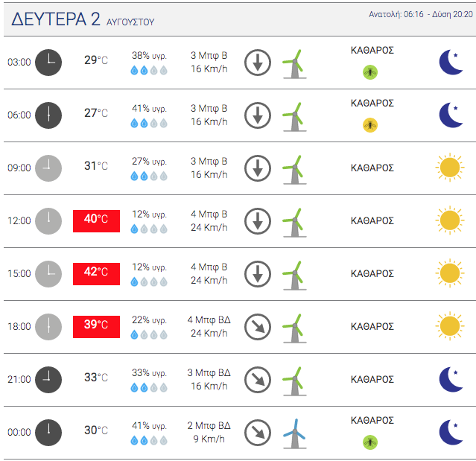476x461 pixels.
Task: Click the blue windmill icon at 00:00
Action: 294,433
